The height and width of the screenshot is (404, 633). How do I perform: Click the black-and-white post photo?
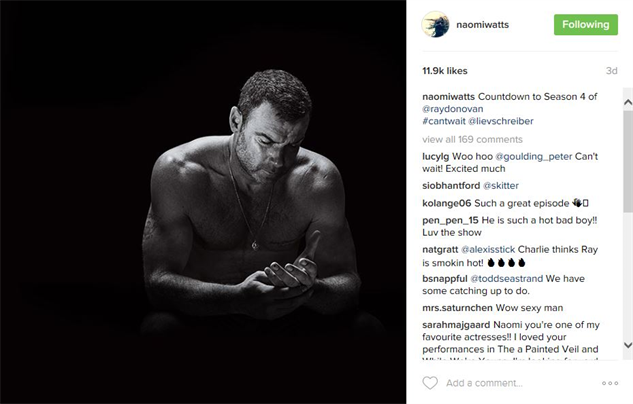tap(203, 202)
